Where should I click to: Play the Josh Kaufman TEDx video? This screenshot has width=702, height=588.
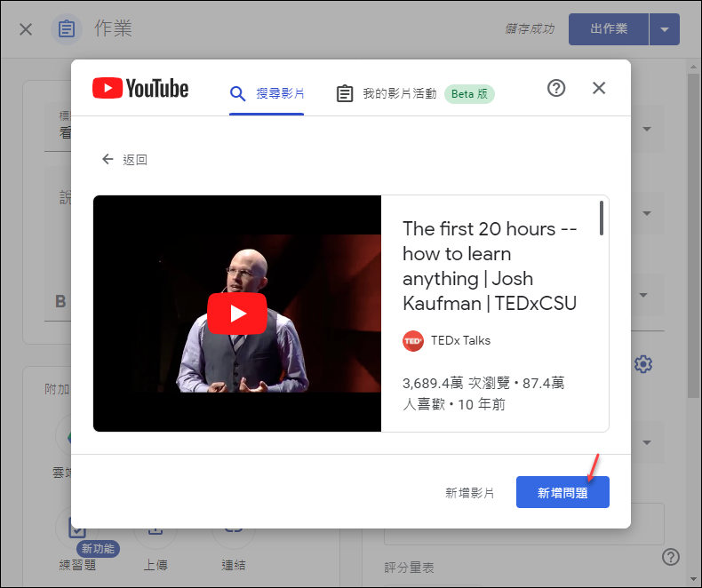237,314
